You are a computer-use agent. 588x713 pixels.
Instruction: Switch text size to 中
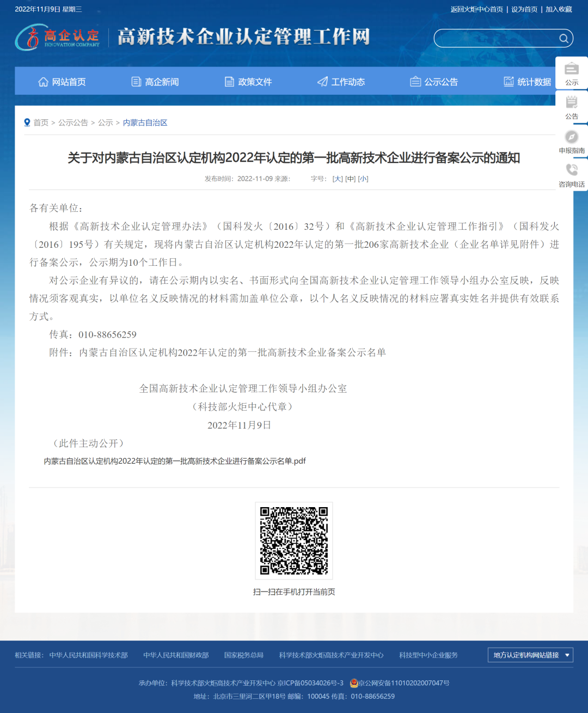pos(351,179)
